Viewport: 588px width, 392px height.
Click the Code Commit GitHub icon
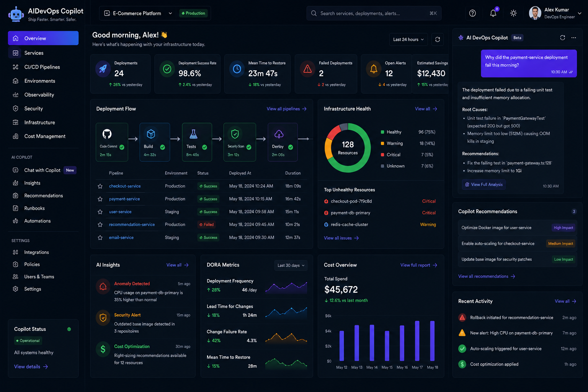(x=107, y=134)
